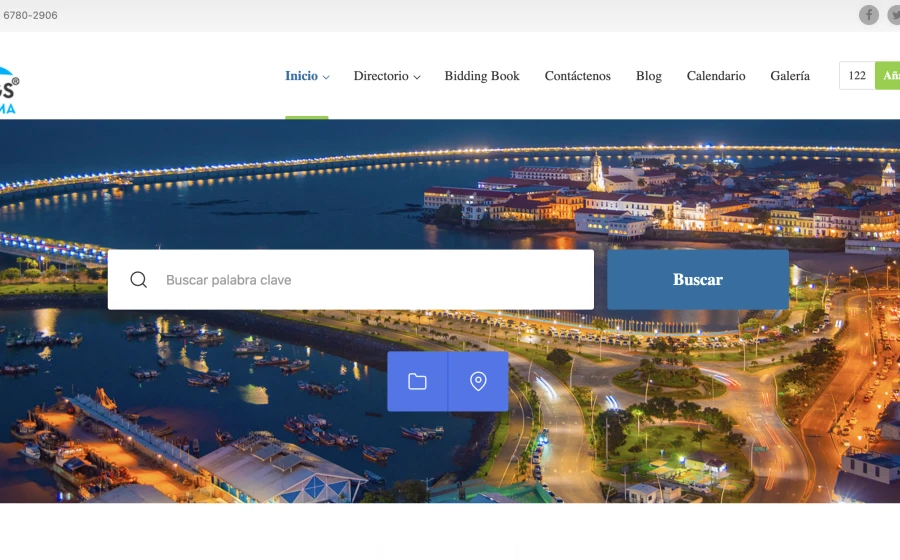Select the folder category icon
This screenshot has height=560, width=900.
click(417, 382)
